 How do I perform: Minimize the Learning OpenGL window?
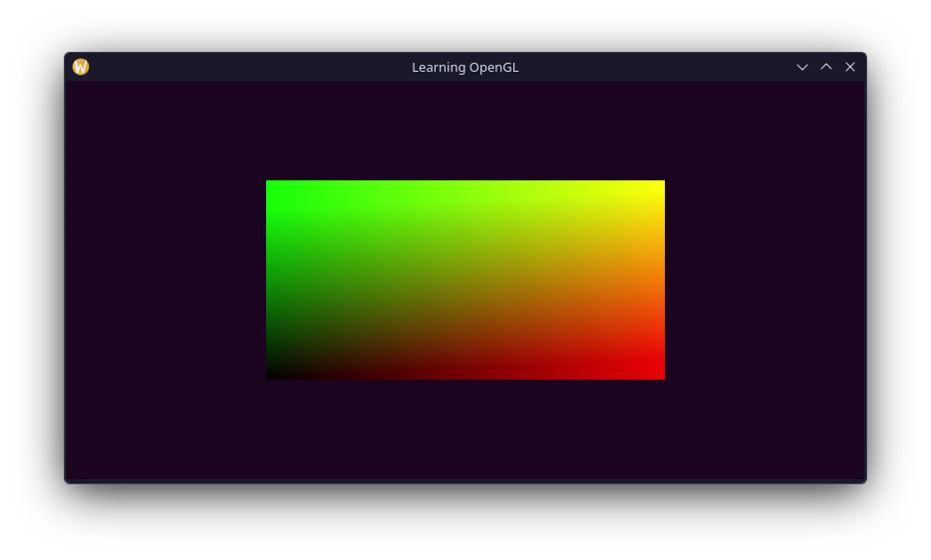pos(802,67)
